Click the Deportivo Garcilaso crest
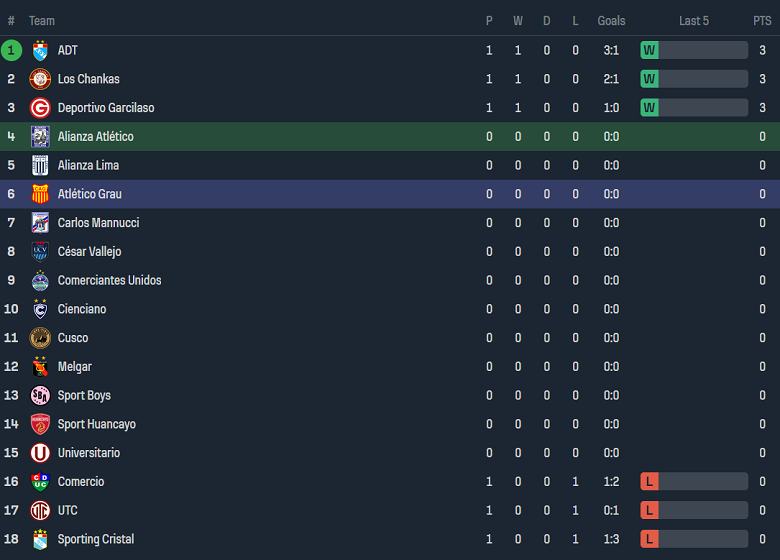The height and width of the screenshot is (560, 780). 40,108
